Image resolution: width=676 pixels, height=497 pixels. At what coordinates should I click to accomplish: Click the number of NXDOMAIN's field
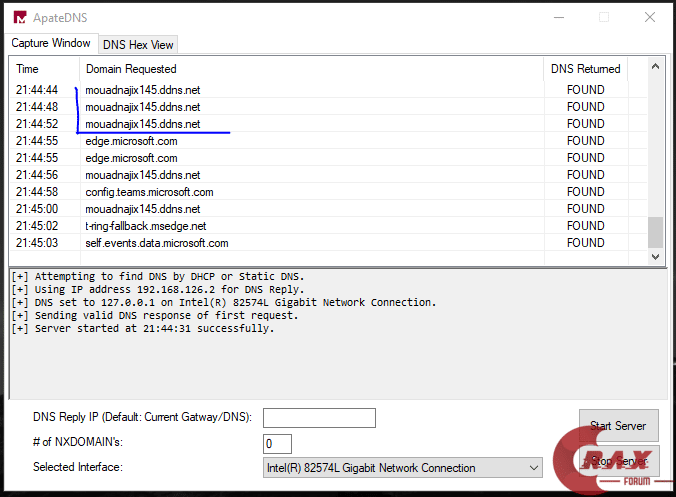277,443
